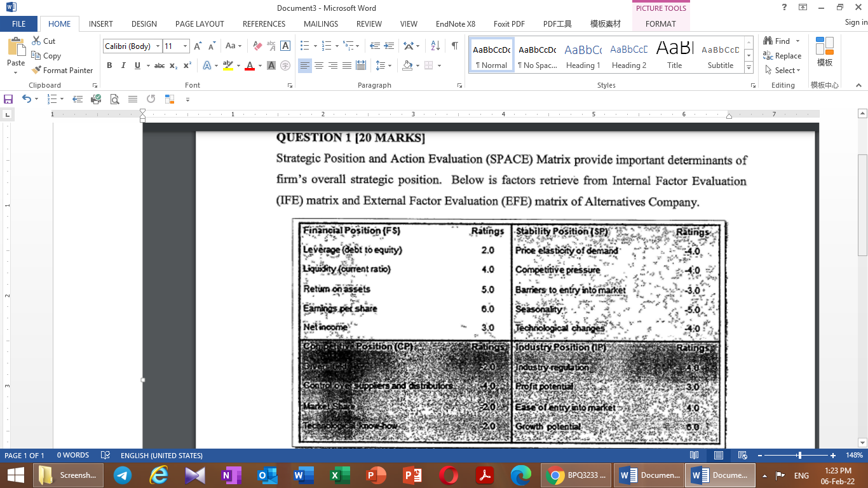Click the enclosed characters icon

click(x=285, y=65)
